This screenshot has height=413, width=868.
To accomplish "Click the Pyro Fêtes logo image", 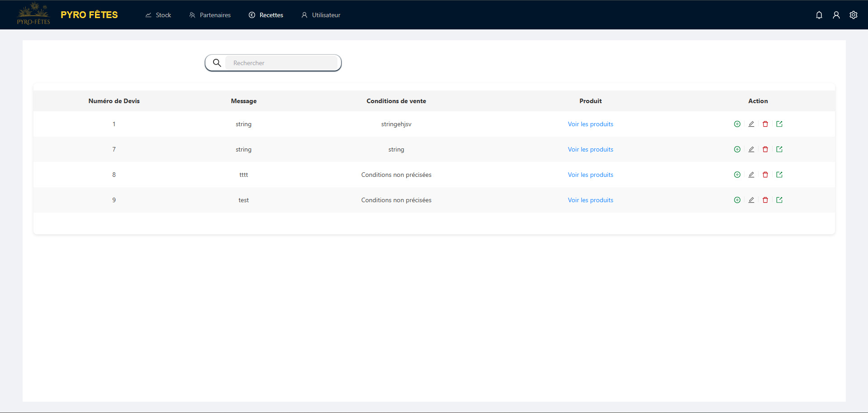I will point(33,14).
